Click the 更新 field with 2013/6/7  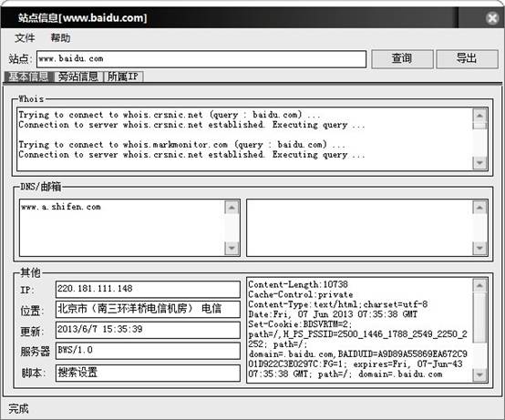(x=148, y=330)
